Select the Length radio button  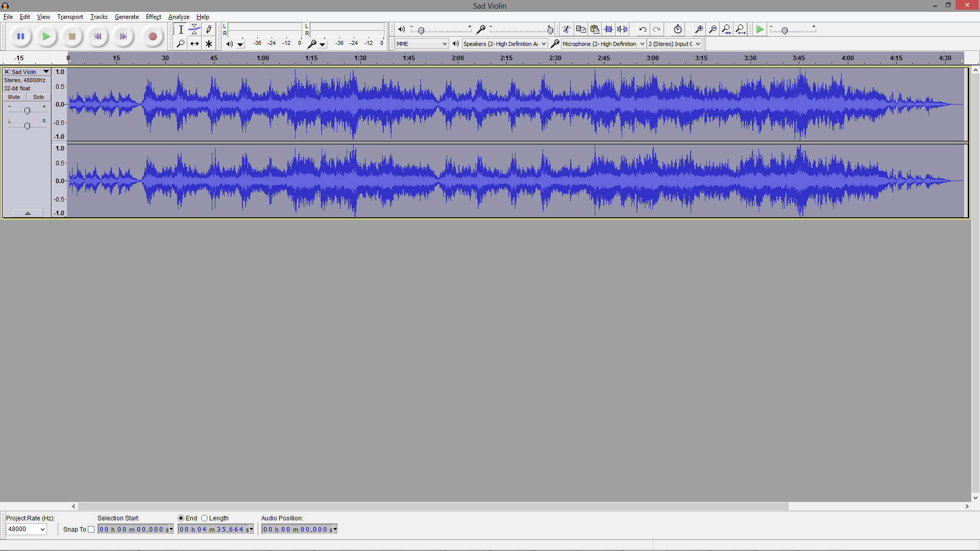(205, 518)
